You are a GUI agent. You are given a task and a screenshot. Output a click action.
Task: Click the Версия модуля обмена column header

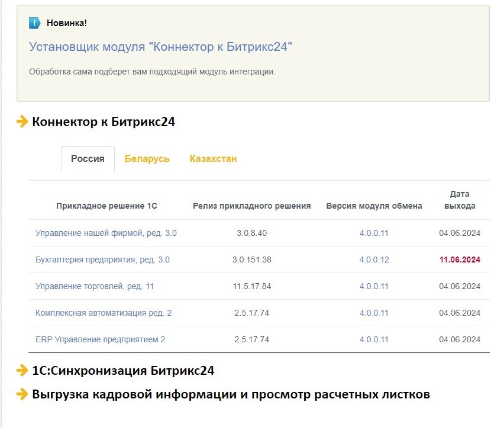point(374,206)
